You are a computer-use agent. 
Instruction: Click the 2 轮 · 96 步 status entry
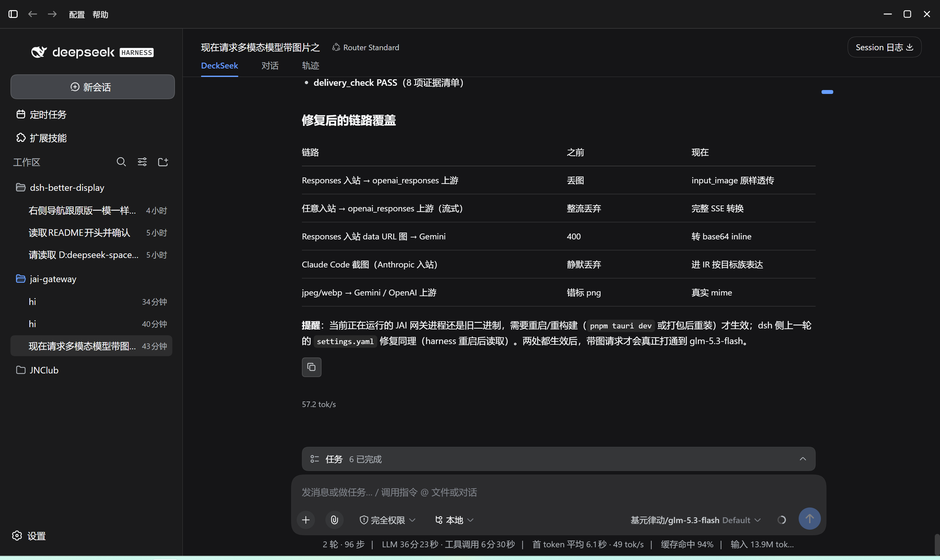344,544
